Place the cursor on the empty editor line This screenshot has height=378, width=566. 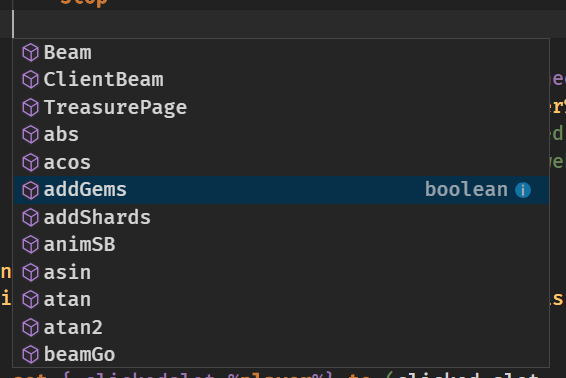coord(283,24)
